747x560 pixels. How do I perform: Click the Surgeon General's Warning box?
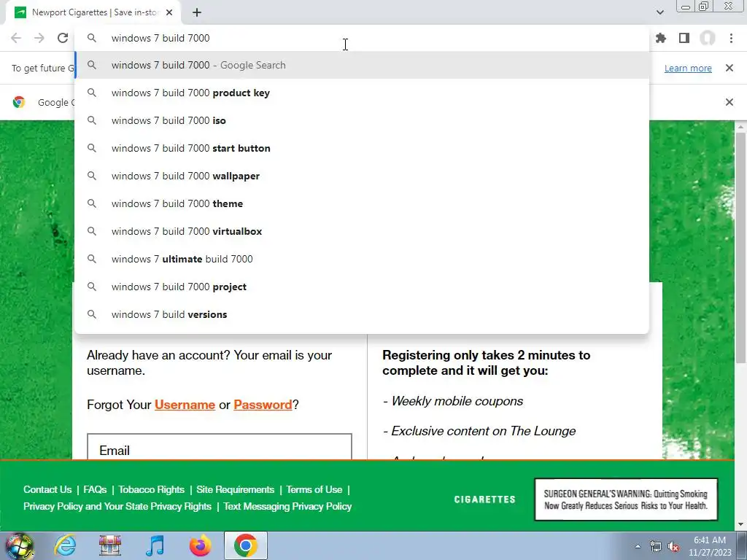[x=626, y=499]
